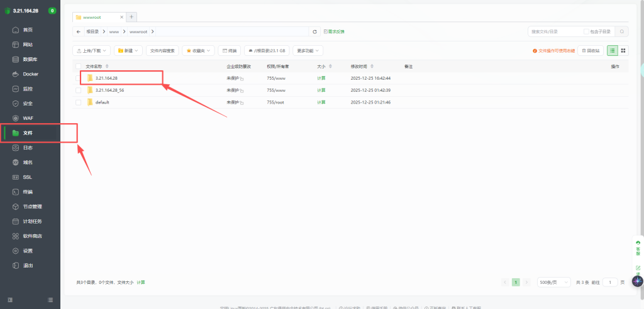This screenshot has height=309, width=644.
Task: Click the /(根目录)23.1 GB disk button
Action: (x=267, y=50)
